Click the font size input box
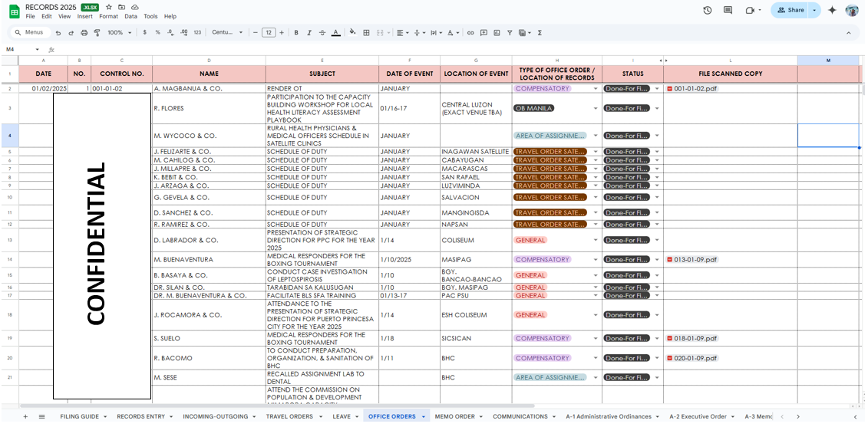Screen dimensions: 868x427 [x=269, y=33]
